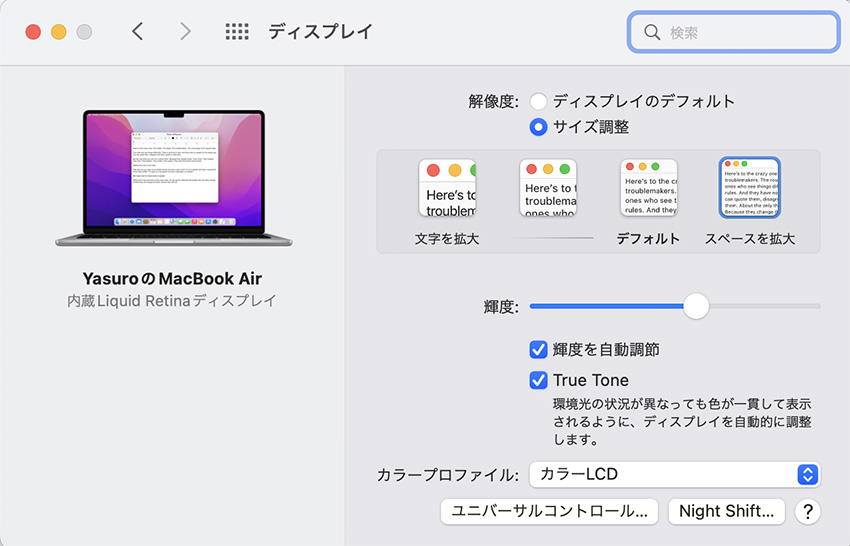
Task: Go back with the left chevron
Action: coord(138,31)
